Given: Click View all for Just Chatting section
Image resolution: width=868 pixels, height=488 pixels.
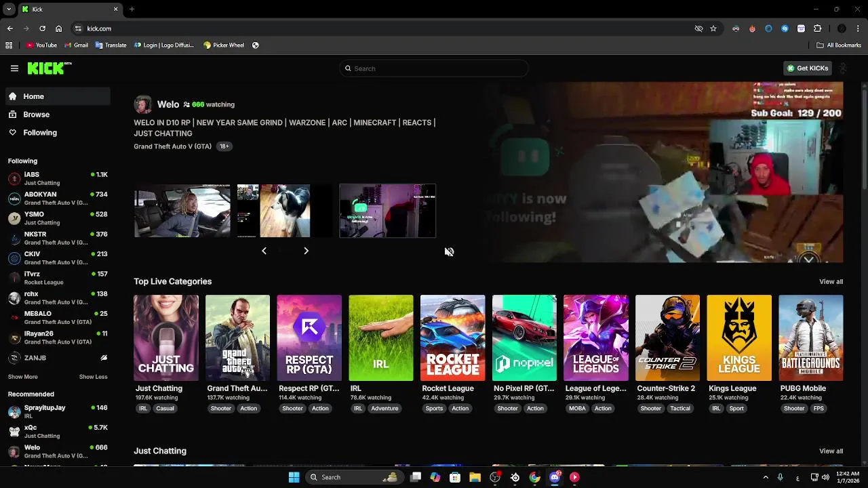Looking at the screenshot, I should click(831, 451).
